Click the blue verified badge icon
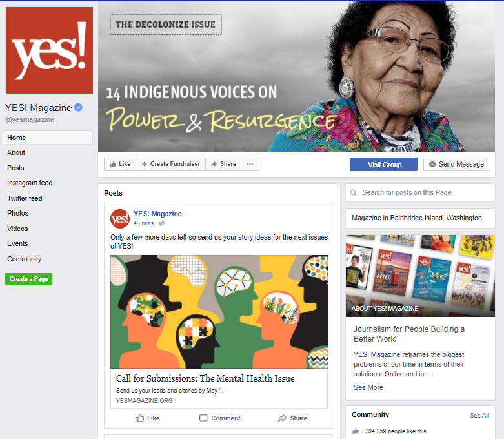The height and width of the screenshot is (439, 504). tap(78, 107)
